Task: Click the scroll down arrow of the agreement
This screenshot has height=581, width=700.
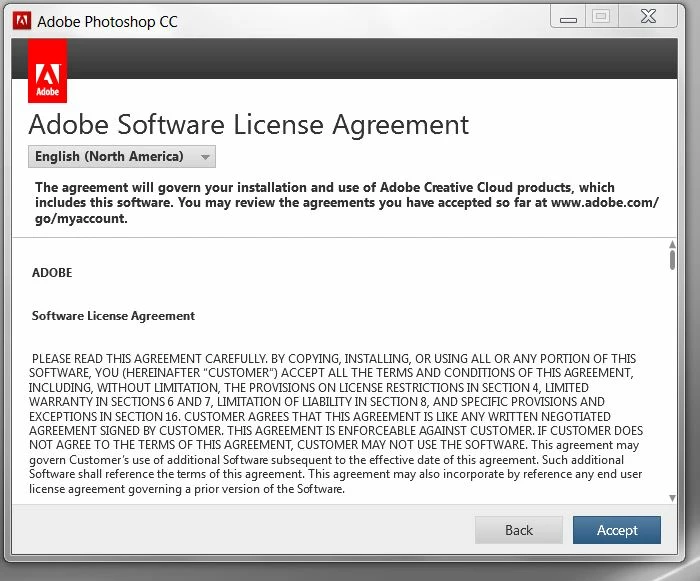Action: click(x=672, y=498)
